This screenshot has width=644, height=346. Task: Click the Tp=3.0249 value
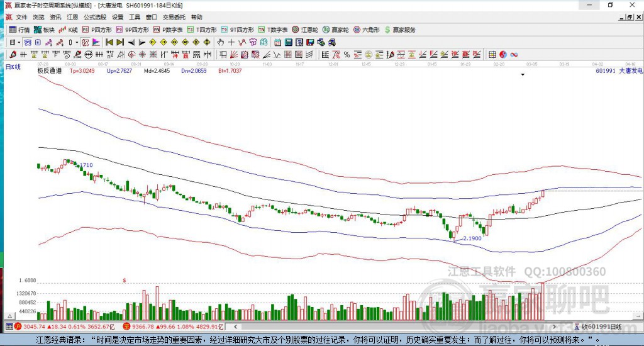[x=82, y=70]
